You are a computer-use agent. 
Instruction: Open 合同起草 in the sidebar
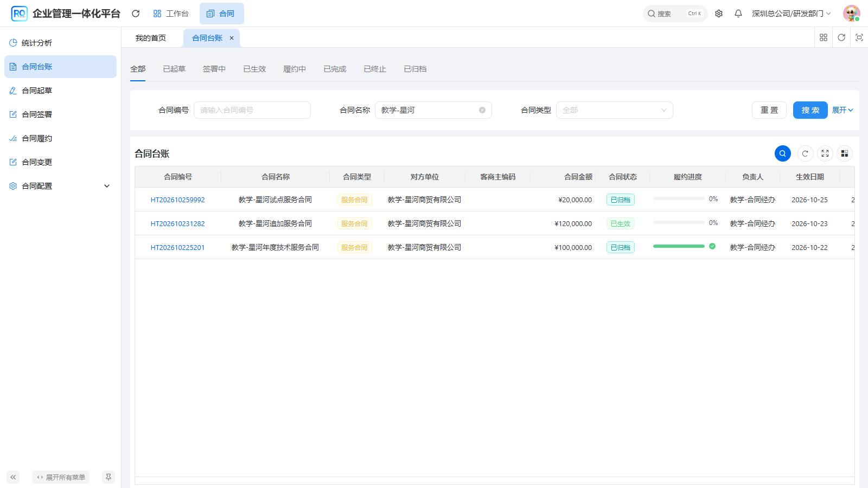(x=60, y=91)
